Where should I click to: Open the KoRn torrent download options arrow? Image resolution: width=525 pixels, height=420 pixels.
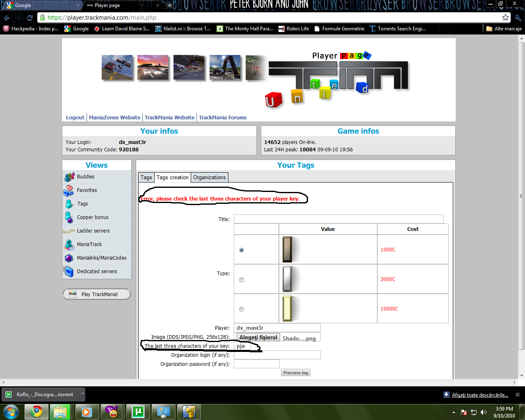click(x=82, y=394)
